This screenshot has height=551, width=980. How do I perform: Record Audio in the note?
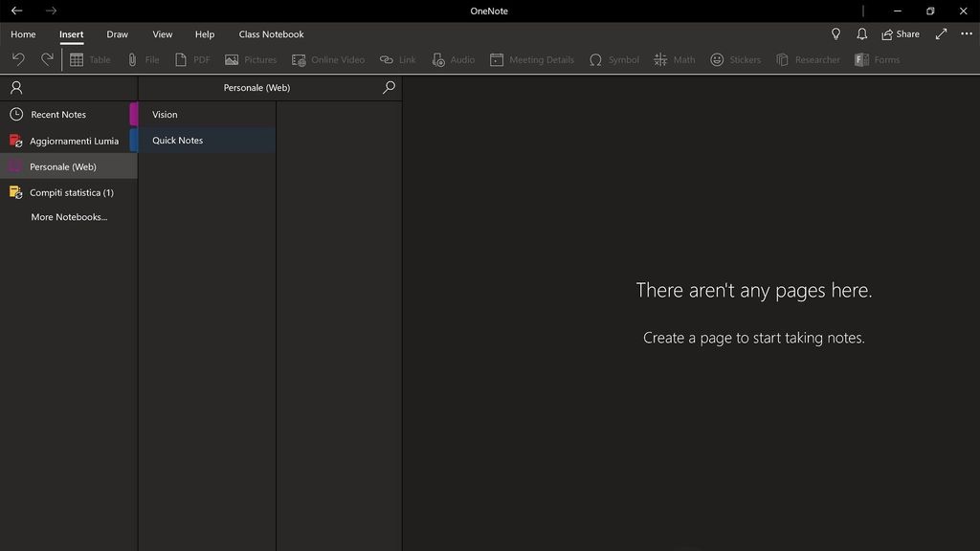pos(452,58)
